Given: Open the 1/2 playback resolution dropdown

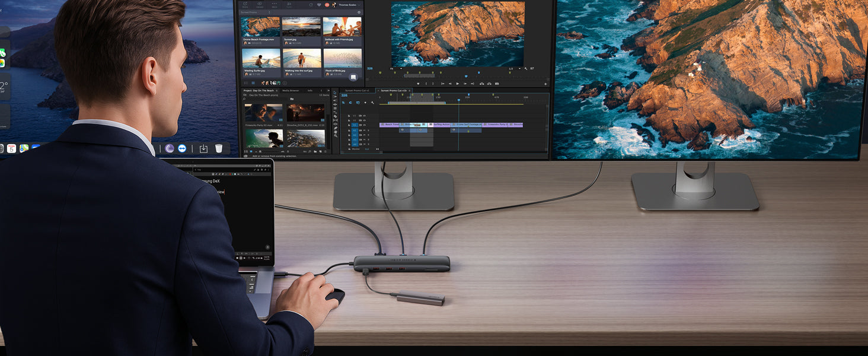Looking at the screenshot, I should coord(512,69).
